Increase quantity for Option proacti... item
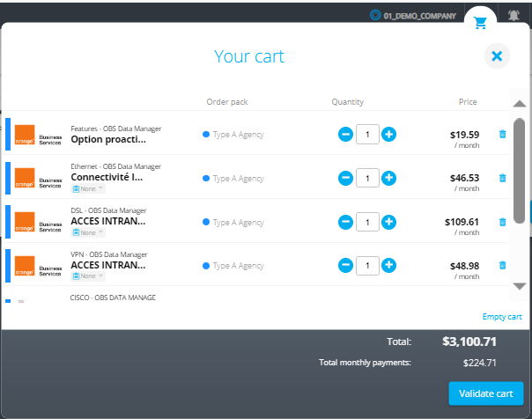The height and width of the screenshot is (419, 532). pyautogui.click(x=388, y=135)
